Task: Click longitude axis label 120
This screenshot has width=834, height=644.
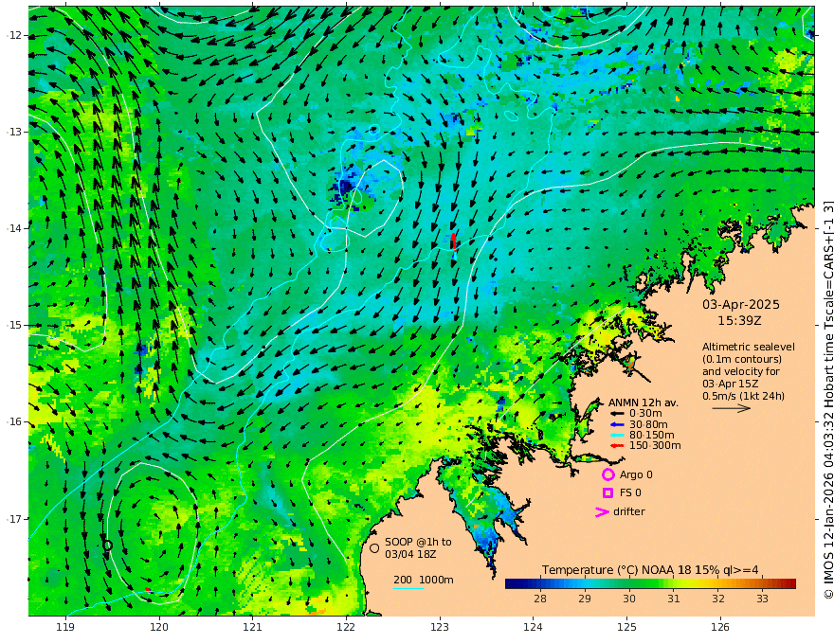Action: coord(159,627)
